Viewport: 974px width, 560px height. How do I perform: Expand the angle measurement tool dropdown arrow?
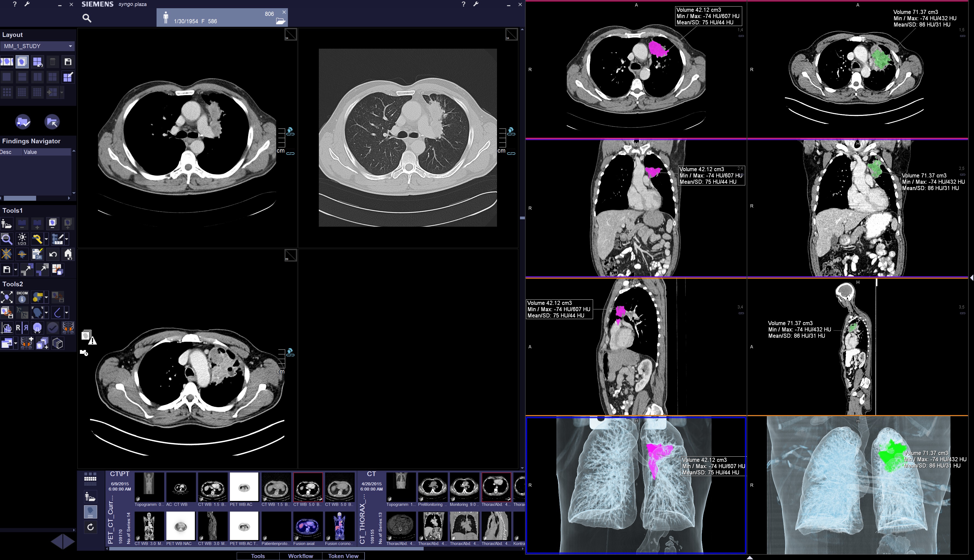pyautogui.click(x=67, y=312)
